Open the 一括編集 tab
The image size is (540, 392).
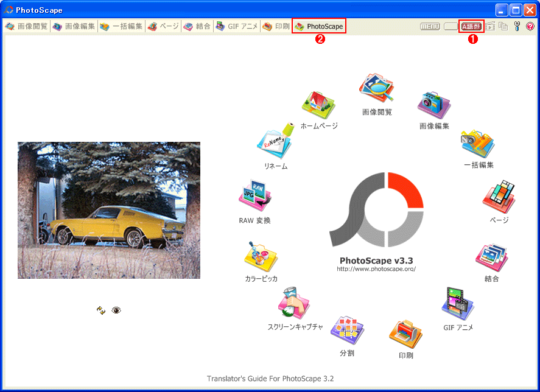point(122,26)
